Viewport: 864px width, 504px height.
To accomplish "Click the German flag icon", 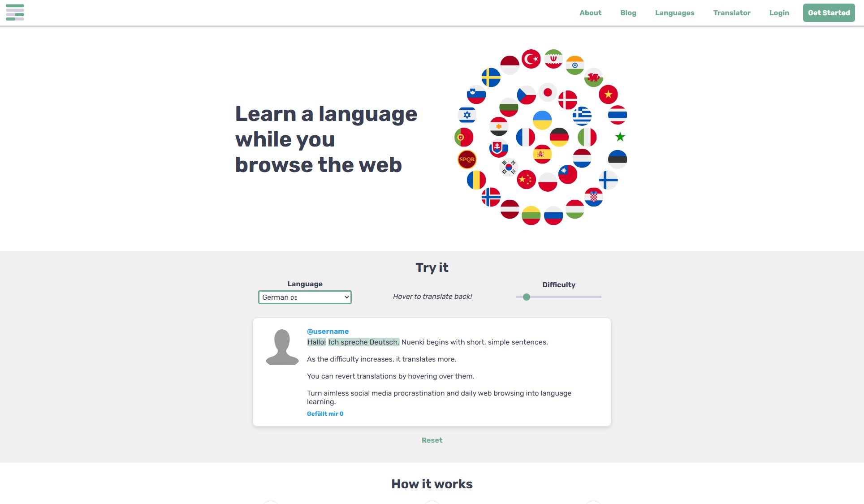I will [559, 137].
